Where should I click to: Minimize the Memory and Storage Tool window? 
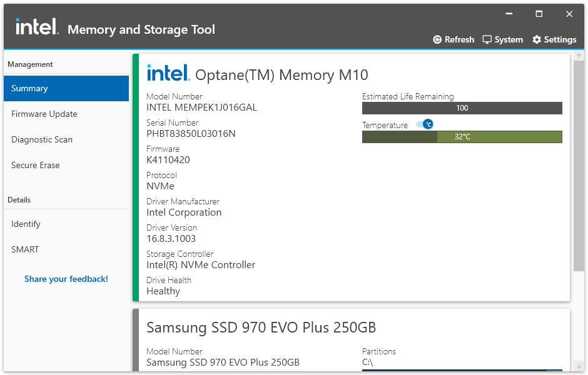509,14
